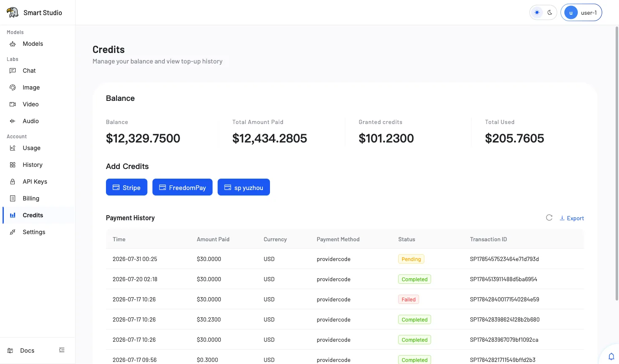
Task: Click the Video camera icon in sidebar
Action: [13, 104]
